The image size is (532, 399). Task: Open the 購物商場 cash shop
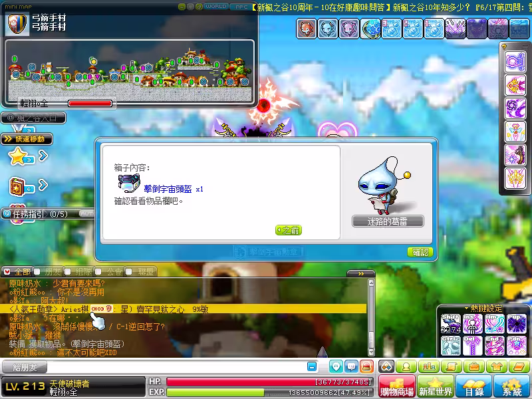396,388
